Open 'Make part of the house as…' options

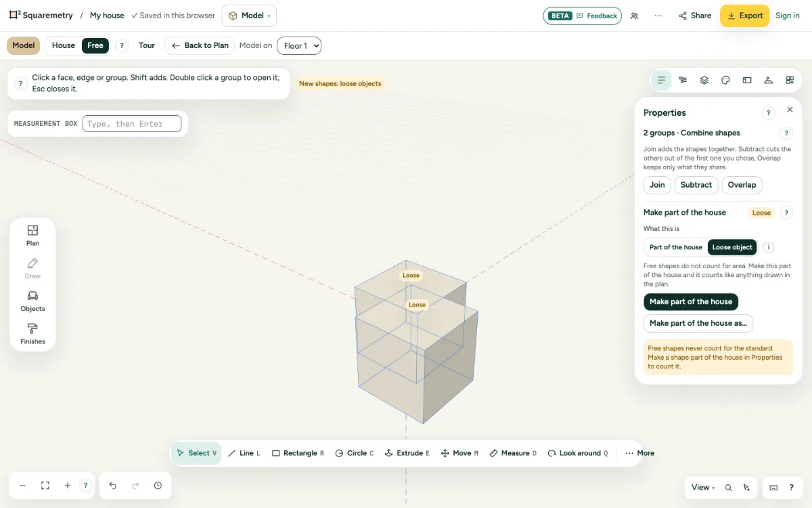click(698, 323)
